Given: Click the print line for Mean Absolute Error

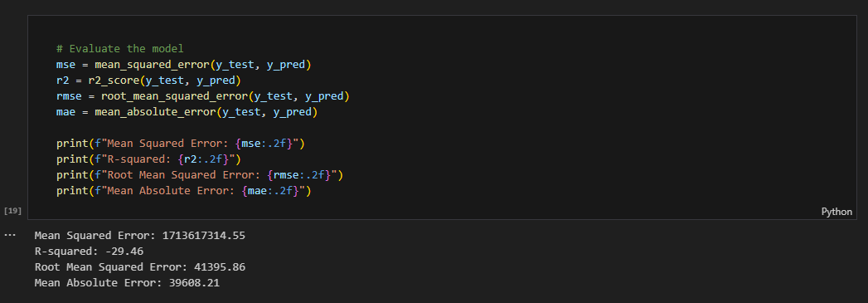Looking at the screenshot, I should (x=184, y=191).
